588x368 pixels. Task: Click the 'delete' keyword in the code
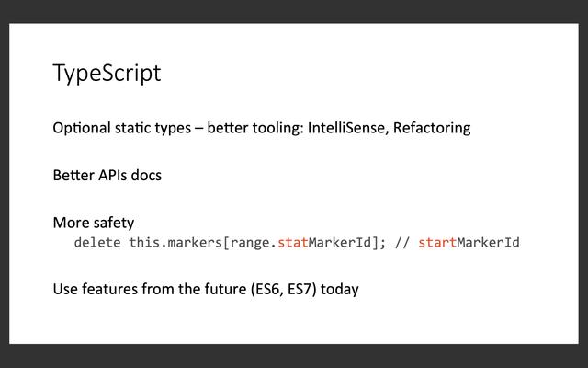click(x=97, y=243)
